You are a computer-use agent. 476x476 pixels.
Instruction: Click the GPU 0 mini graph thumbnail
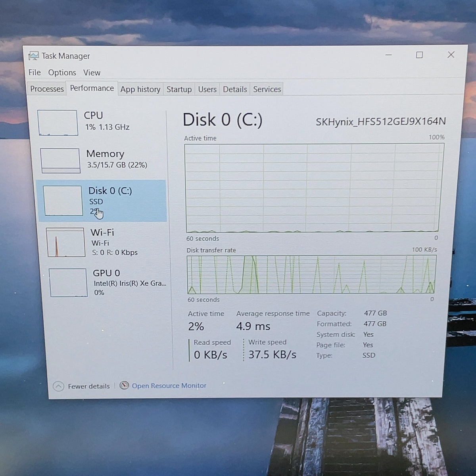(68, 282)
